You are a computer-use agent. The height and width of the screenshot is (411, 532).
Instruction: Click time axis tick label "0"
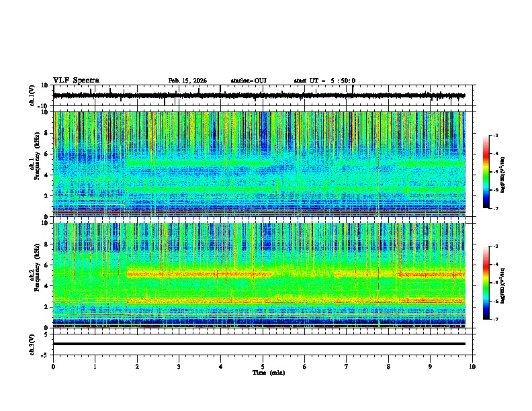53,367
